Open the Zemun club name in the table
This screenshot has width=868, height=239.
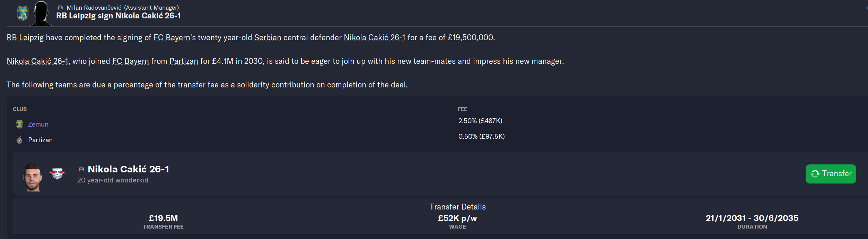(38, 124)
